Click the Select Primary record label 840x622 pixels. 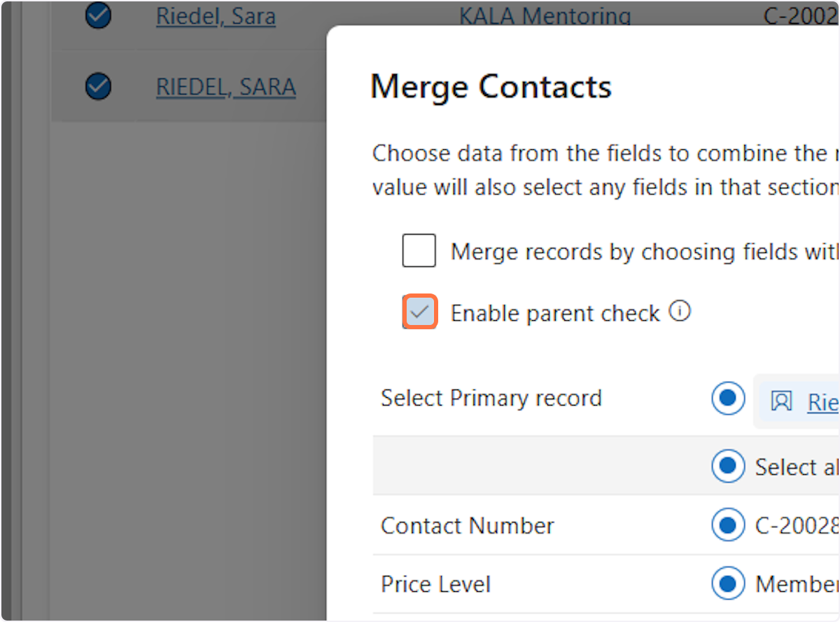(491, 398)
